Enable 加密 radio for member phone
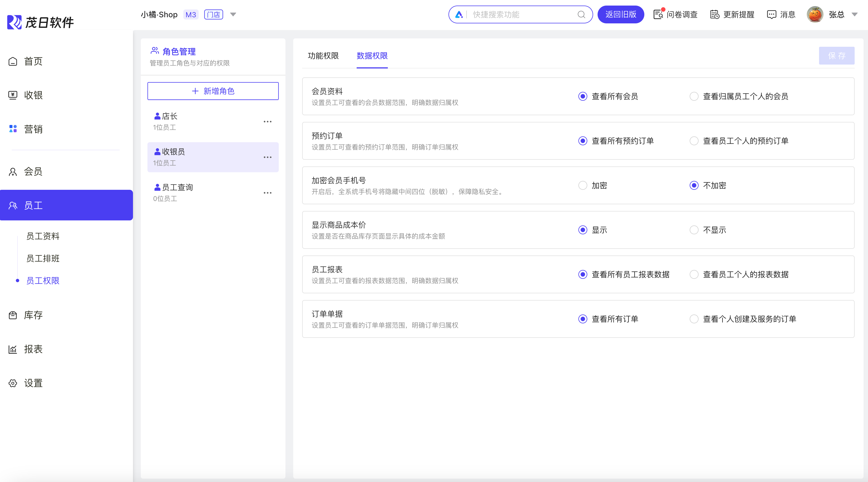The image size is (868, 482). [x=583, y=185]
